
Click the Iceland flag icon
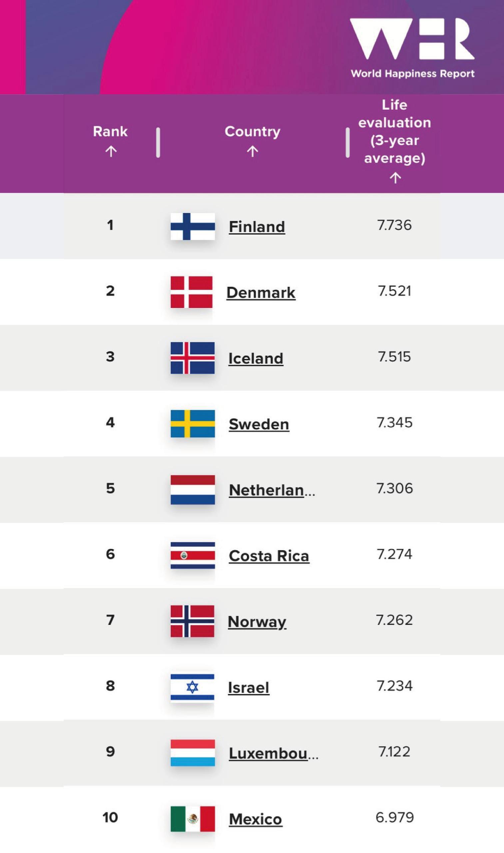[x=193, y=358]
